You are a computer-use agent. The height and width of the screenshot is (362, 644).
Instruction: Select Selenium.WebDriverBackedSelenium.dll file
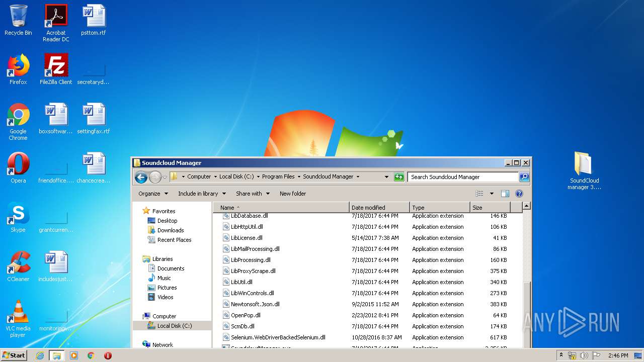tap(278, 337)
